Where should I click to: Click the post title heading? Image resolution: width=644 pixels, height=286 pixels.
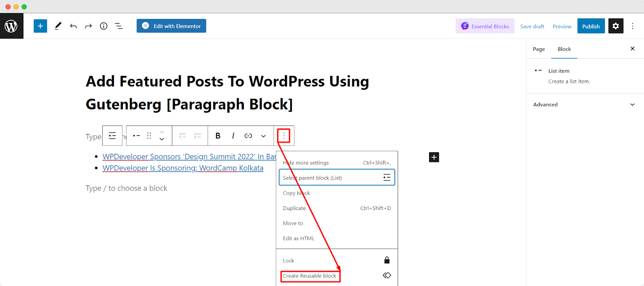pos(227,93)
